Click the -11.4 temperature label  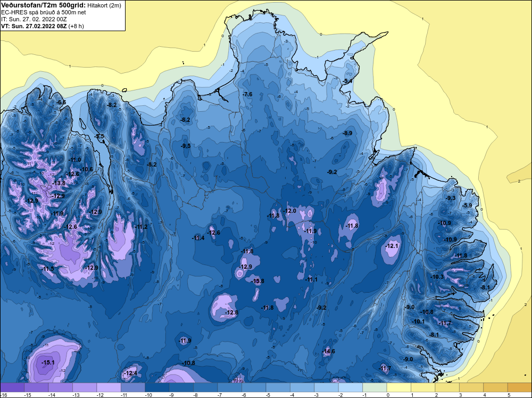198,238
